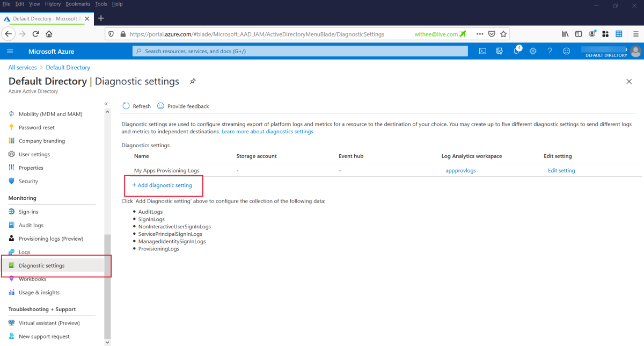Click the left menu scroll-up arrow
The image size is (644, 346).
pyautogui.click(x=107, y=111)
